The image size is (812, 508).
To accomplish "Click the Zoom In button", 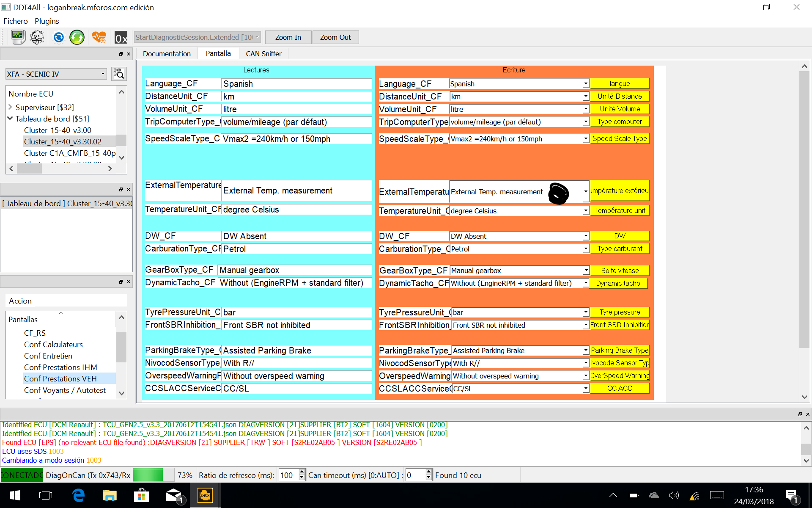I will pos(288,37).
